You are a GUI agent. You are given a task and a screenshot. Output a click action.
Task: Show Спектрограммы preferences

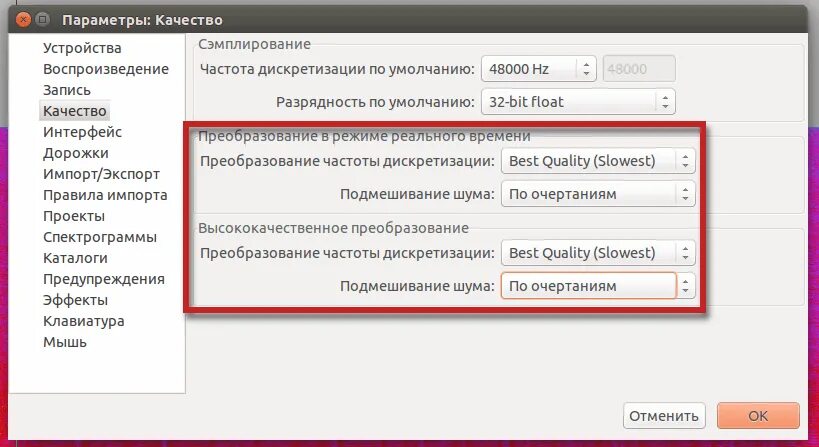pos(100,237)
